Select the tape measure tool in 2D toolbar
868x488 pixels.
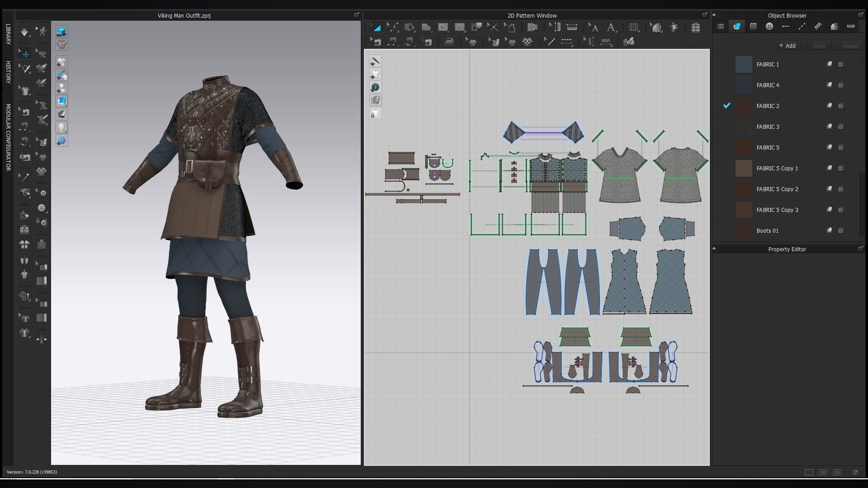coord(572,27)
